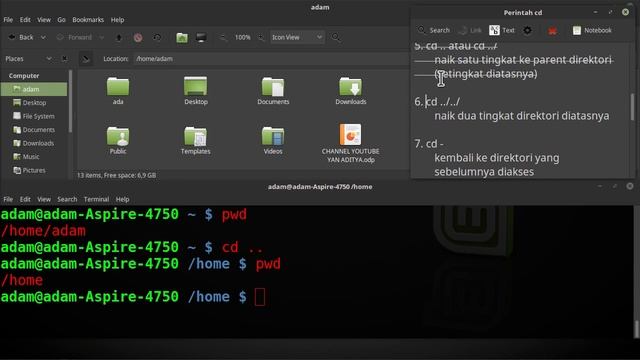Select the Desktop folder in icon view

click(x=196, y=91)
